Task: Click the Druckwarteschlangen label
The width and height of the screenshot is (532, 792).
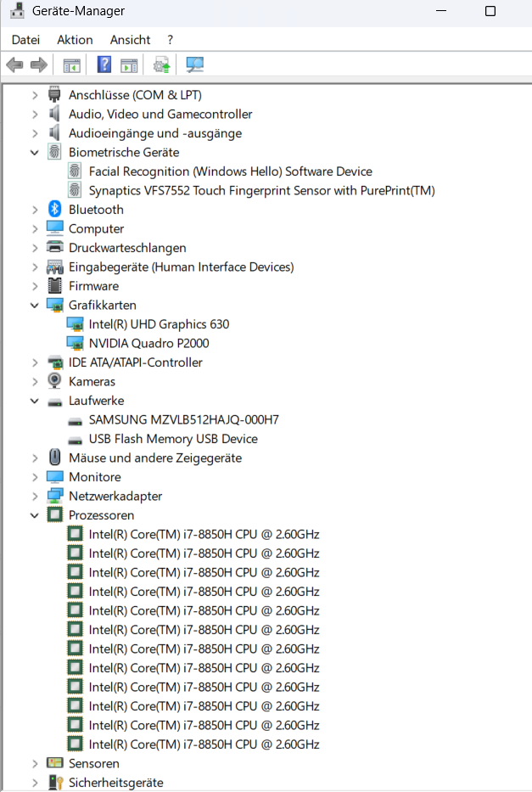Action: pos(127,248)
